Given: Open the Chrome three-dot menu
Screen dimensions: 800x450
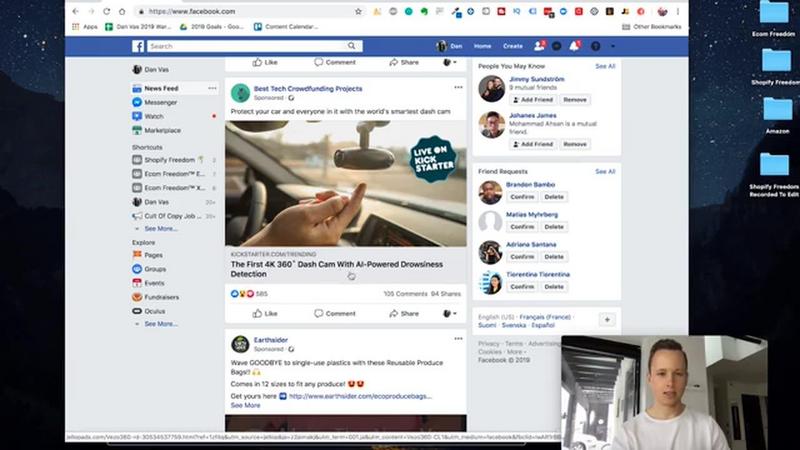Looking at the screenshot, I should (x=678, y=11).
